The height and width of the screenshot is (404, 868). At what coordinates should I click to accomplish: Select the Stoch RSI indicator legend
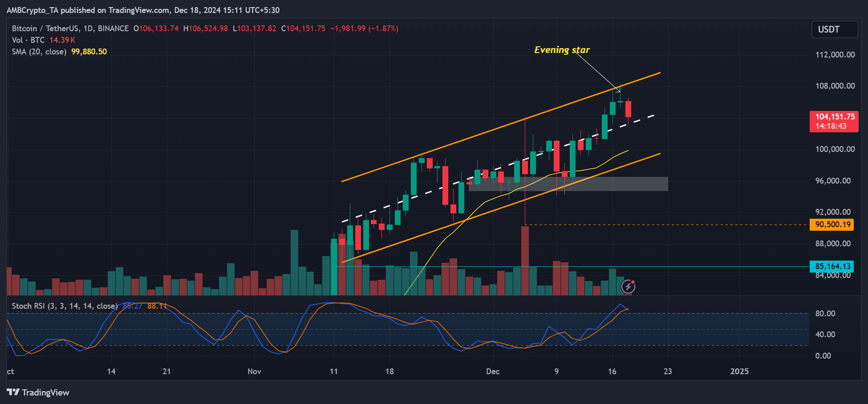pos(65,306)
